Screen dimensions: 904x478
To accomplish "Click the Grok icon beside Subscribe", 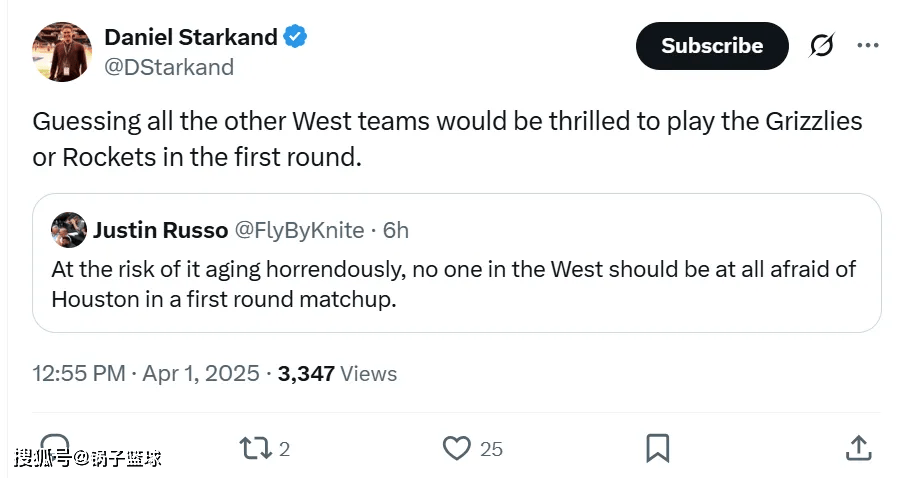I will (x=821, y=46).
